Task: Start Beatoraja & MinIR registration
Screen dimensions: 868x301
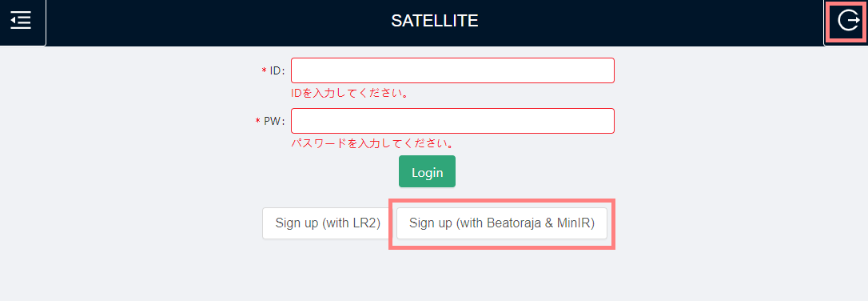Action: pos(501,223)
